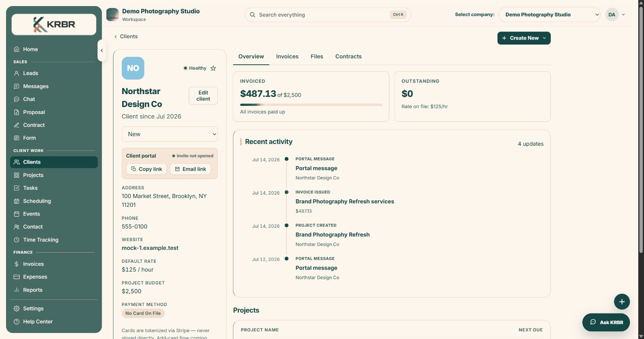Screen dimensions: 644x339
Task: Open Home from the sidebar
Action: coord(54,49)
